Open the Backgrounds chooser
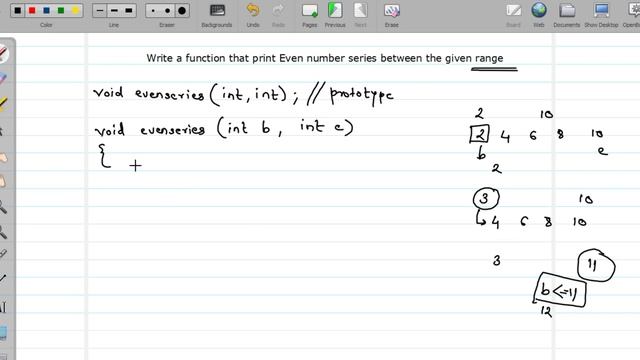 coord(217,15)
